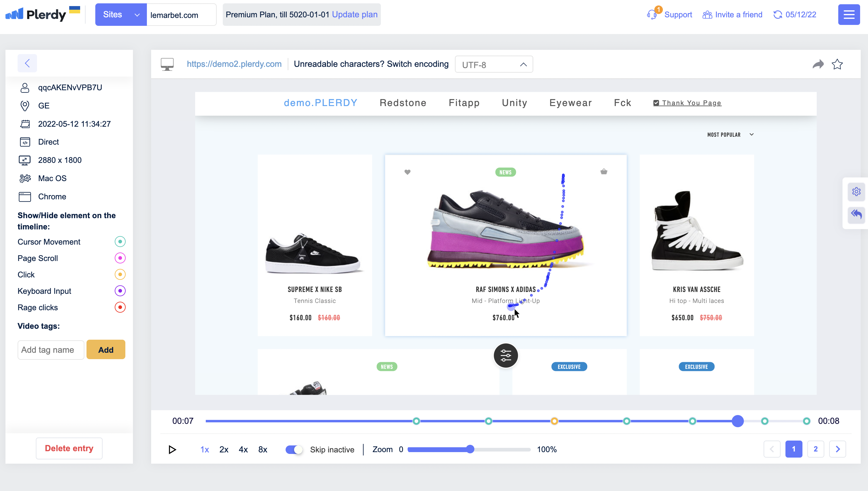Click the desktop monitor device icon
Viewport: 868px width, 491px height.
click(167, 64)
